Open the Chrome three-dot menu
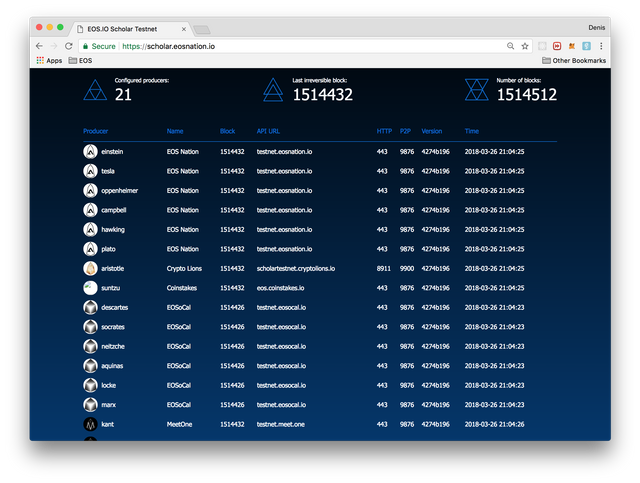 click(601, 46)
